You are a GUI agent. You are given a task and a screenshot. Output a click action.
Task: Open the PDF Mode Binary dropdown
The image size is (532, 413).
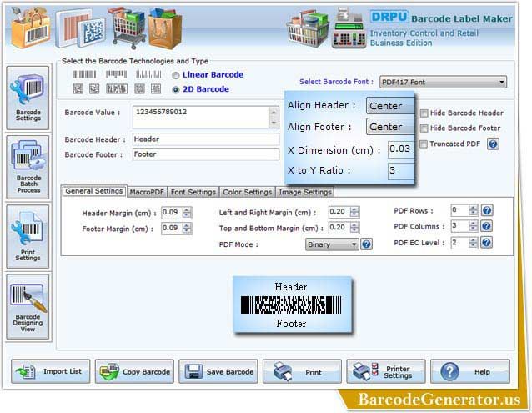pyautogui.click(x=332, y=244)
